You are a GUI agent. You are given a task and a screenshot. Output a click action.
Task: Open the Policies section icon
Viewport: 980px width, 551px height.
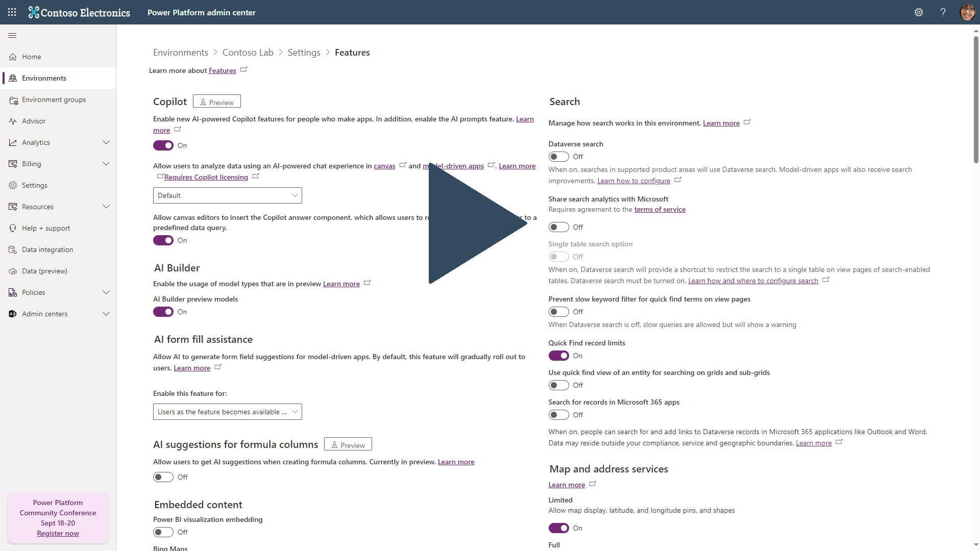coord(13,292)
